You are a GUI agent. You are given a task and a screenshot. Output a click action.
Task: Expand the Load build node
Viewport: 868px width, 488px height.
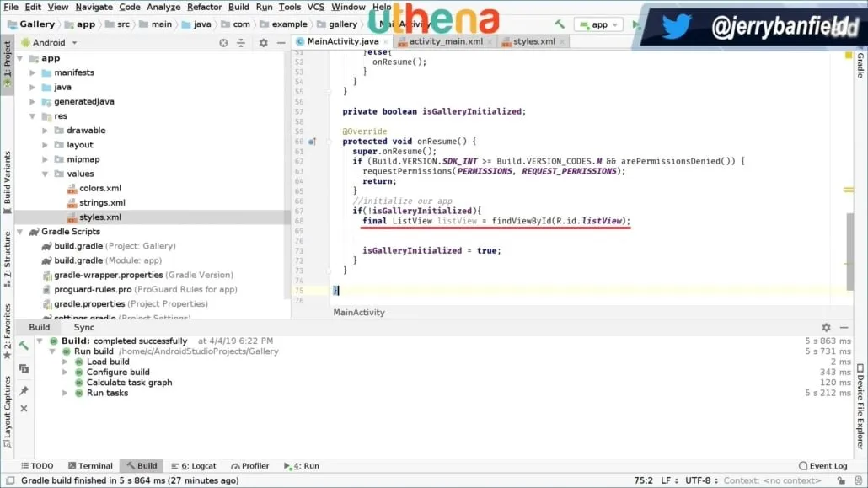(x=65, y=362)
